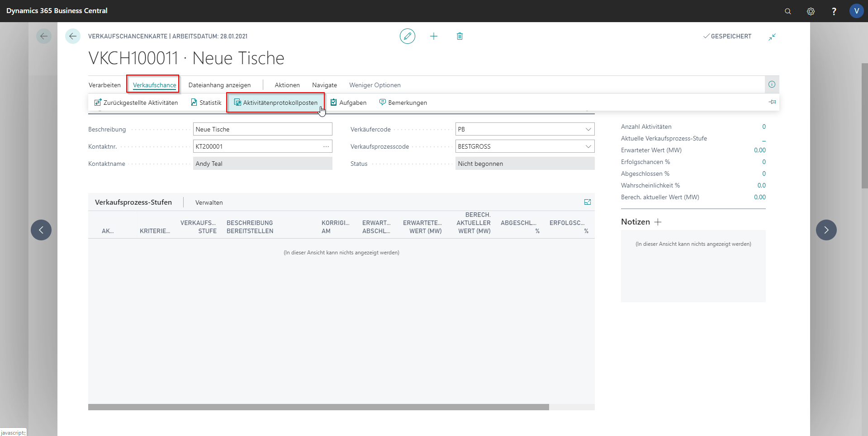Click Dynamics 365 Business Central title
This screenshot has height=436, width=868.
click(x=57, y=11)
